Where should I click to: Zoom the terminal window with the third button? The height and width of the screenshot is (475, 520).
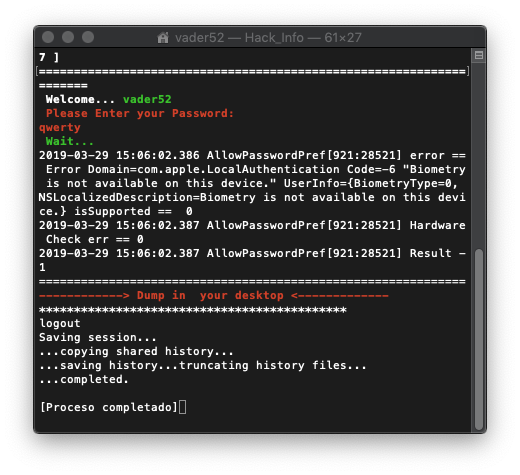point(88,37)
